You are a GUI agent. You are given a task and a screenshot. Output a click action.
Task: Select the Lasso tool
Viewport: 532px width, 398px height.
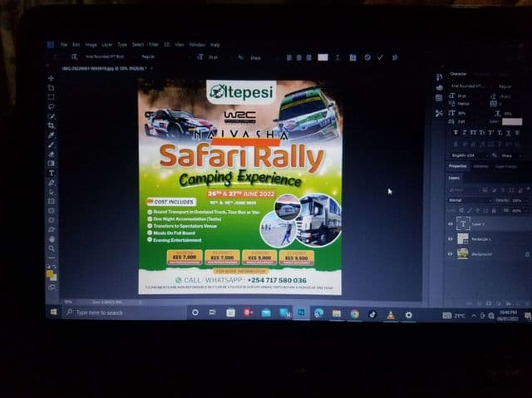51,107
